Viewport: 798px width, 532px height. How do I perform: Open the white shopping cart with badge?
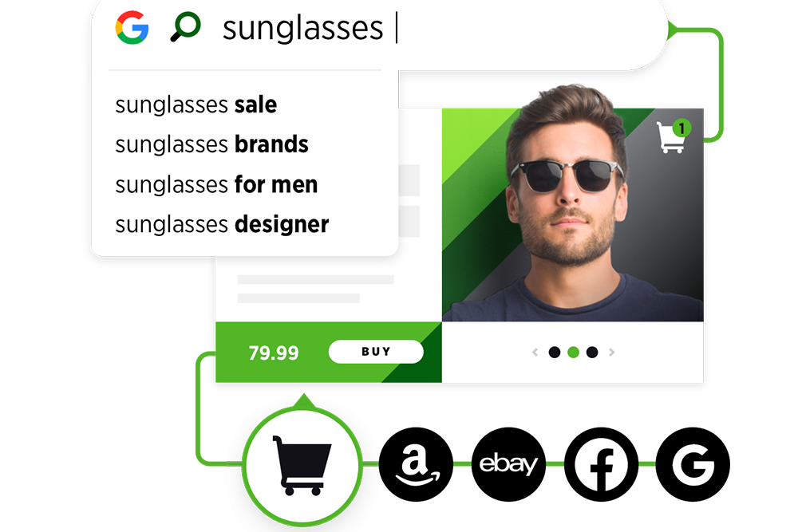pos(671,137)
